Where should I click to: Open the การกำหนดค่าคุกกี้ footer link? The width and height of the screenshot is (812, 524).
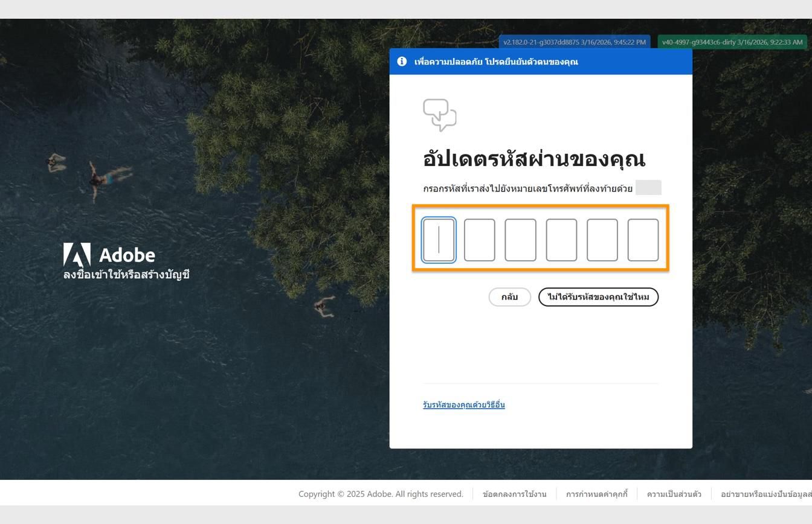click(x=597, y=494)
